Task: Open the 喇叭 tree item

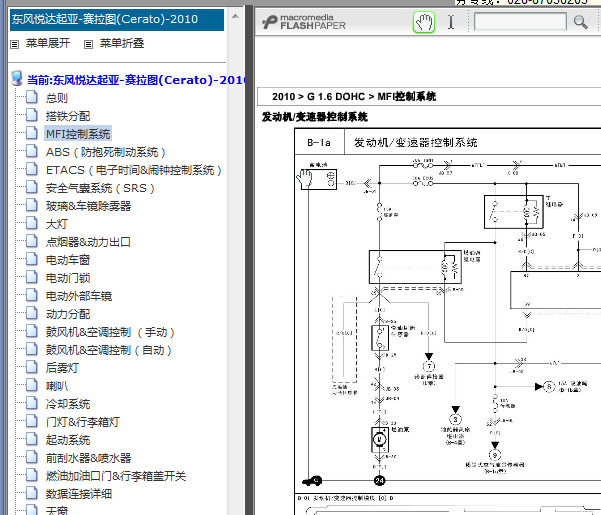Action: click(57, 386)
